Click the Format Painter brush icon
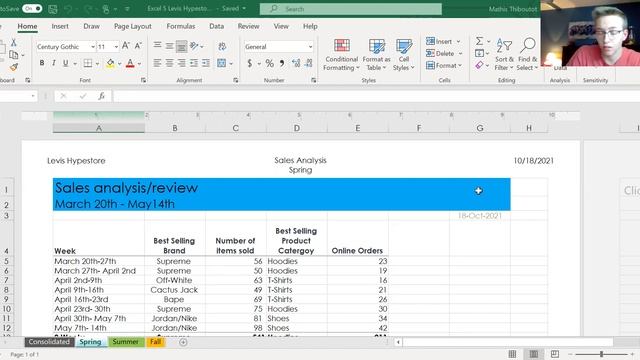640x360 pixels. pyautogui.click(x=13, y=67)
